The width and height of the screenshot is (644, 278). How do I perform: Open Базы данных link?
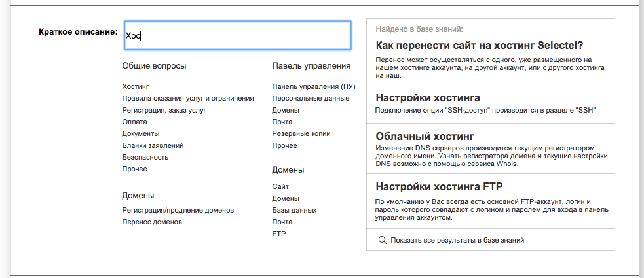click(294, 211)
